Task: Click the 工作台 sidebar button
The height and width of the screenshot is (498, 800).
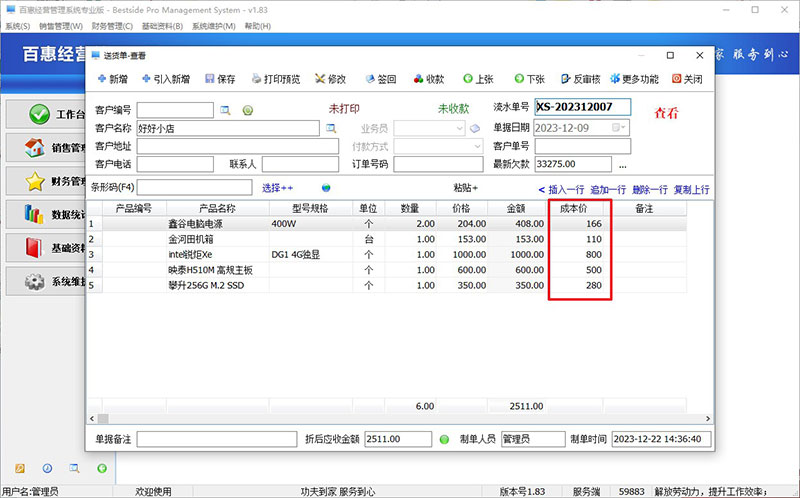Action: (46, 114)
